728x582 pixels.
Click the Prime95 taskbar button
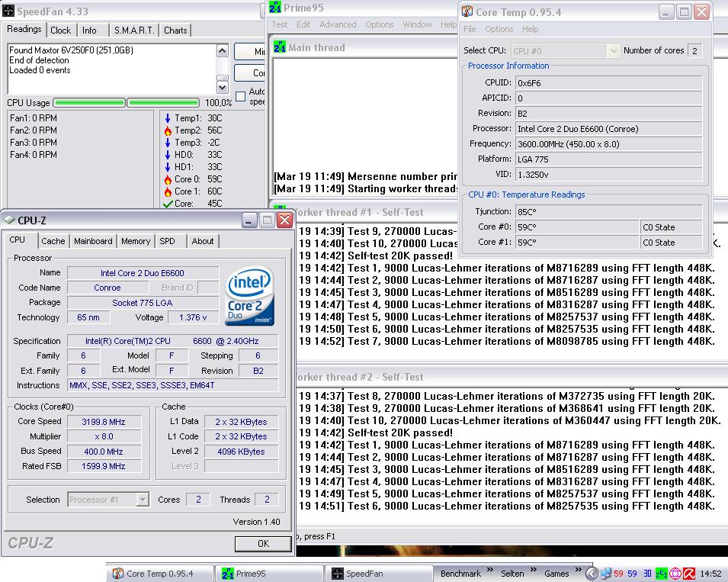tap(269, 574)
